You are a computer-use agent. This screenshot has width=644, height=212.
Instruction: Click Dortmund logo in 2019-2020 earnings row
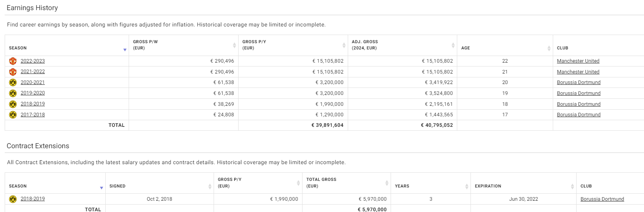13,93
